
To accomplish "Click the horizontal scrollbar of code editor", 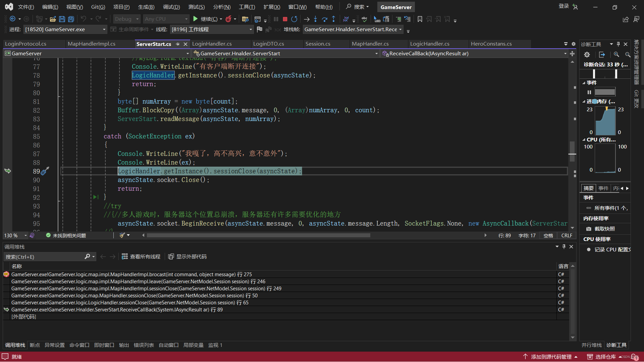I will (x=258, y=235).
